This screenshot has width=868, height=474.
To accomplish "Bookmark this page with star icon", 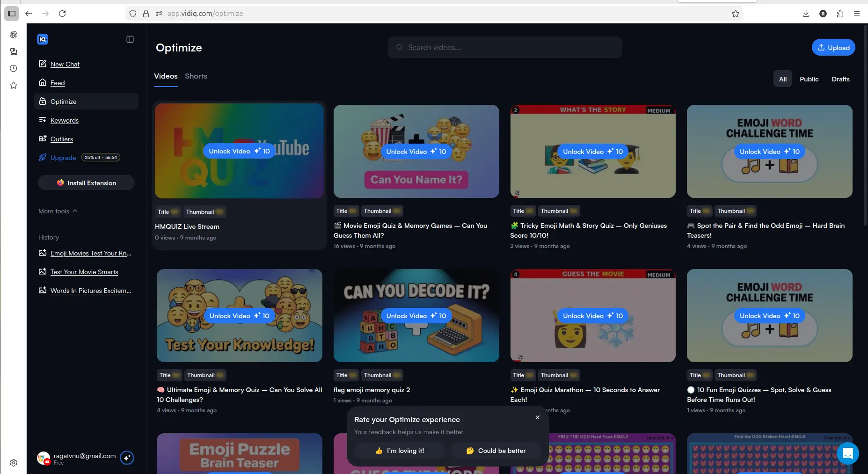I will (735, 14).
